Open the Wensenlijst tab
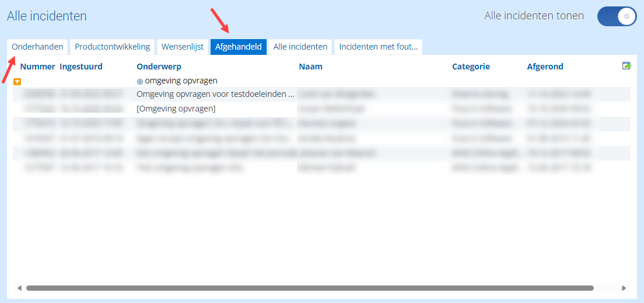This screenshot has height=303, width=644. pos(183,47)
